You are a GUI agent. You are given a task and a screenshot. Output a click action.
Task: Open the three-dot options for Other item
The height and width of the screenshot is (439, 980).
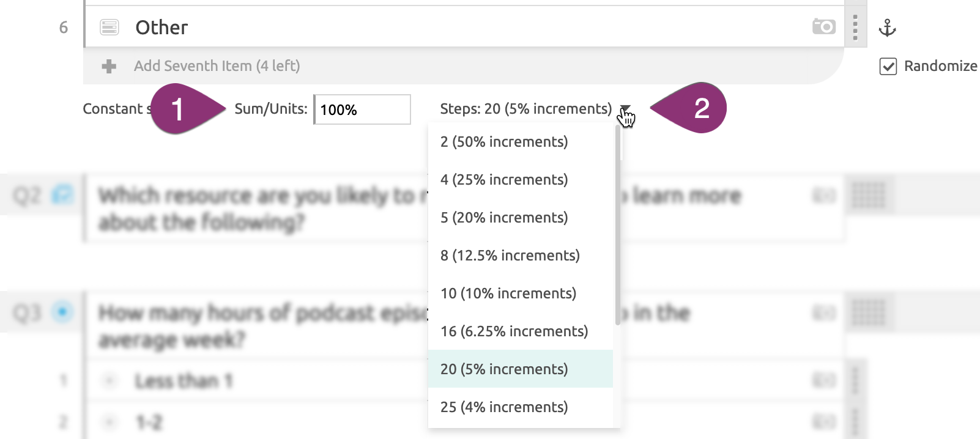pos(855,27)
